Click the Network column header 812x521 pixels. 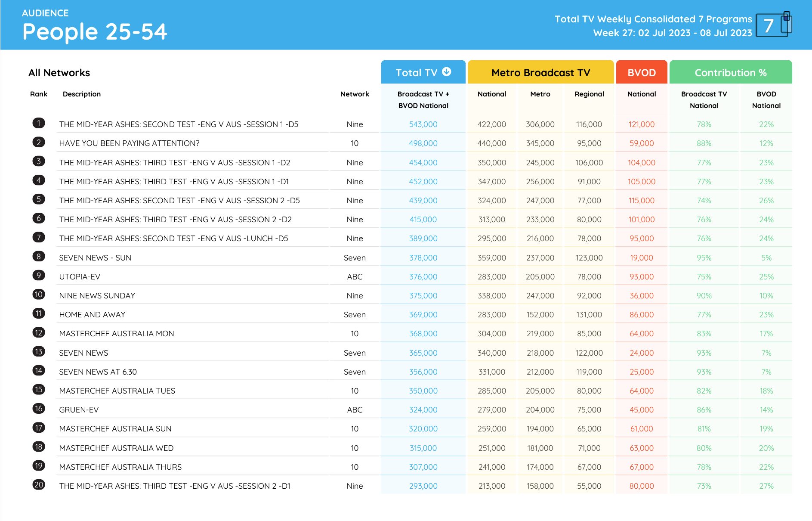click(x=355, y=94)
